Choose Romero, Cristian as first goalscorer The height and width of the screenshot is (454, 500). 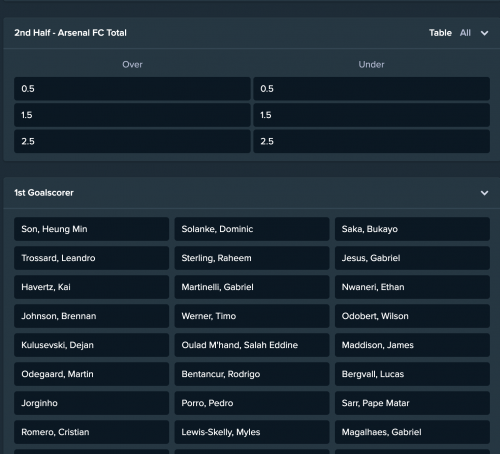pyautogui.click(x=91, y=432)
